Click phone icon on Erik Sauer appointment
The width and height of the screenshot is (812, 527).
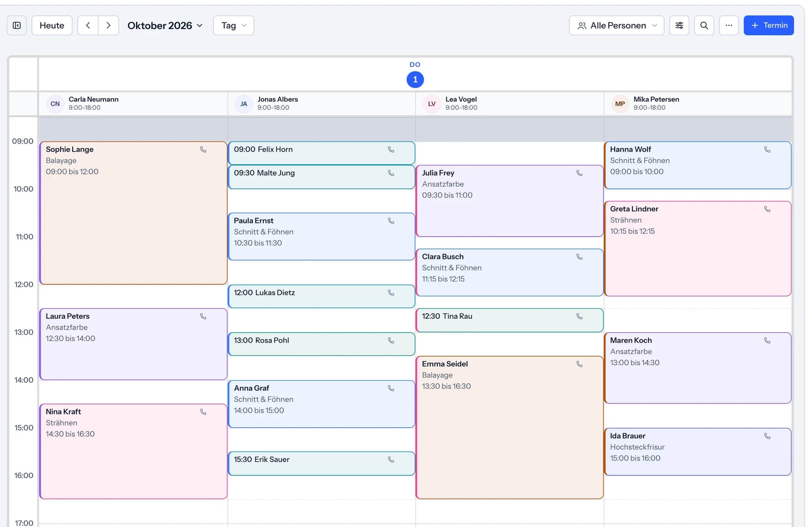[x=391, y=460]
